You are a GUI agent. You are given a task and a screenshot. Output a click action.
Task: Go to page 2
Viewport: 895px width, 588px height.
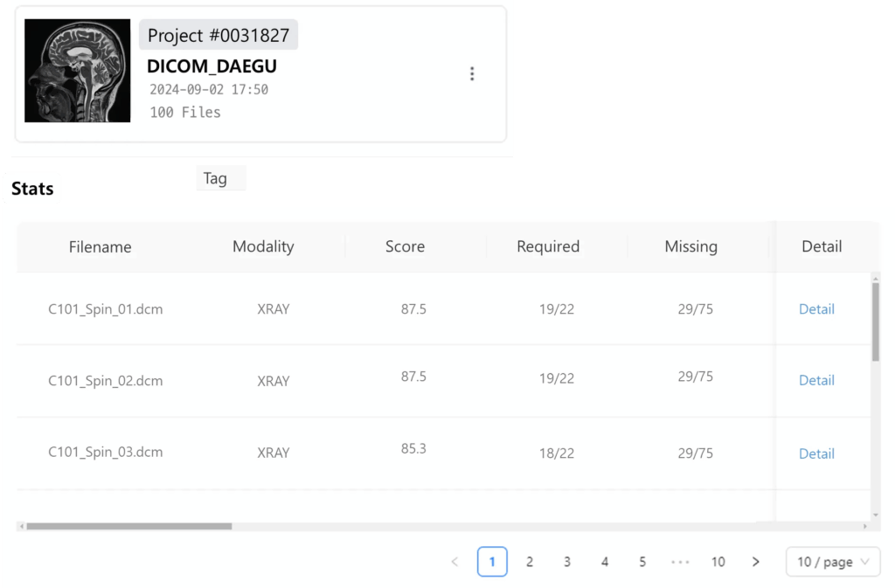tap(529, 562)
